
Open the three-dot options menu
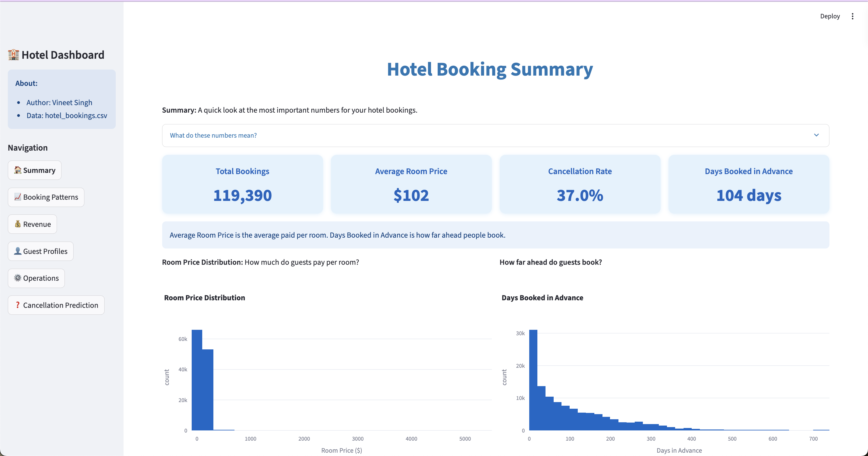pyautogui.click(x=853, y=16)
